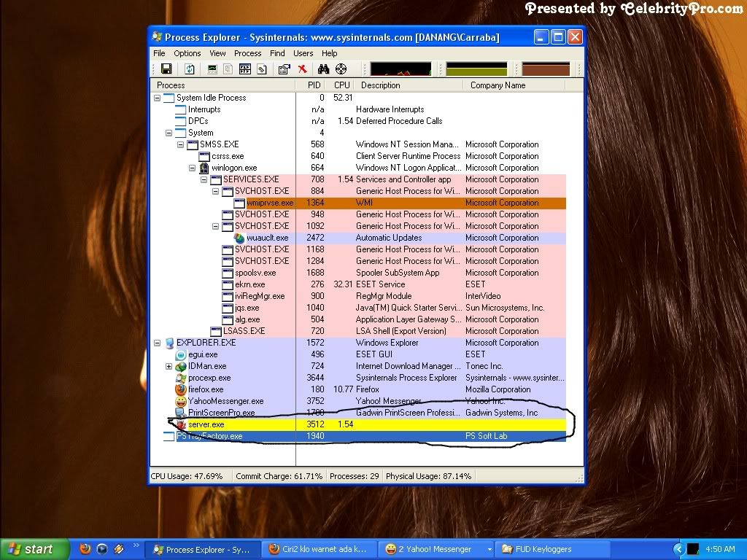Collapse the SVCHOST.EXE PID 1092 node
Screen dimensions: 747x560
(215, 226)
